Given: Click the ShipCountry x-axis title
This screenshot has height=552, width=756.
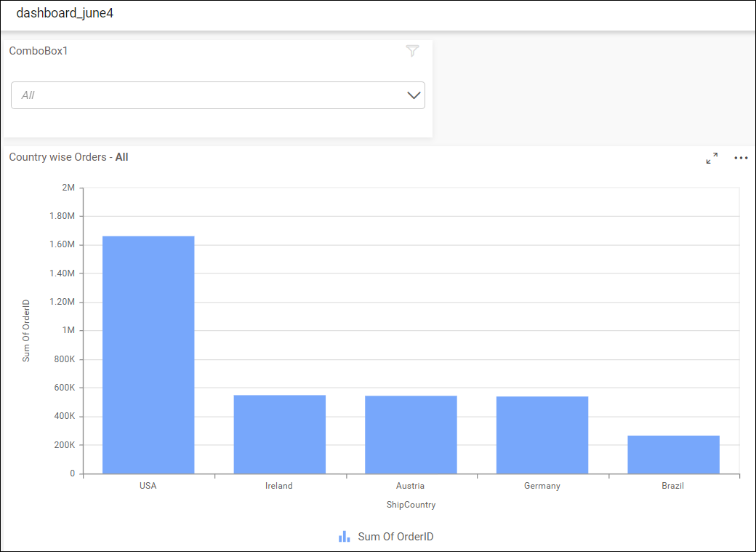Looking at the screenshot, I should (x=411, y=505).
